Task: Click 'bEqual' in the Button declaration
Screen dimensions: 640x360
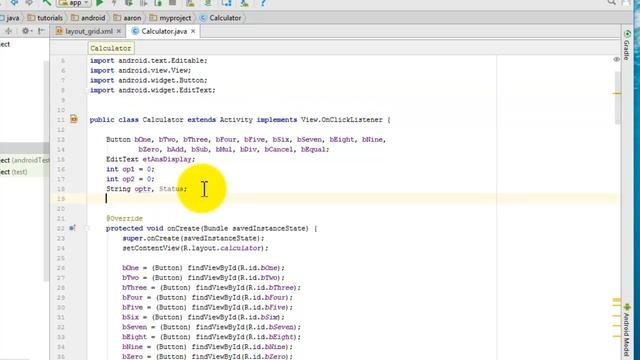Action: point(313,149)
